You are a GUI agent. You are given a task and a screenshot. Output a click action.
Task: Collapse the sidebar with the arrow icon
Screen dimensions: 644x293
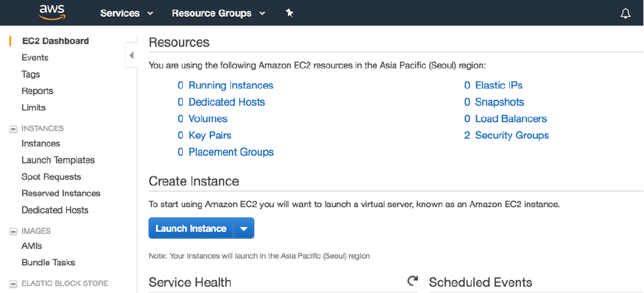tap(131, 56)
